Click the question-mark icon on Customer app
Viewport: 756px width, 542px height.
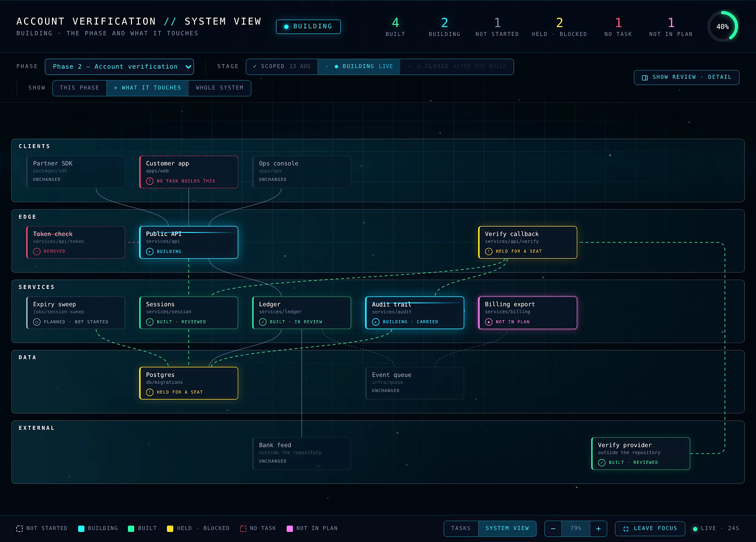(150, 181)
